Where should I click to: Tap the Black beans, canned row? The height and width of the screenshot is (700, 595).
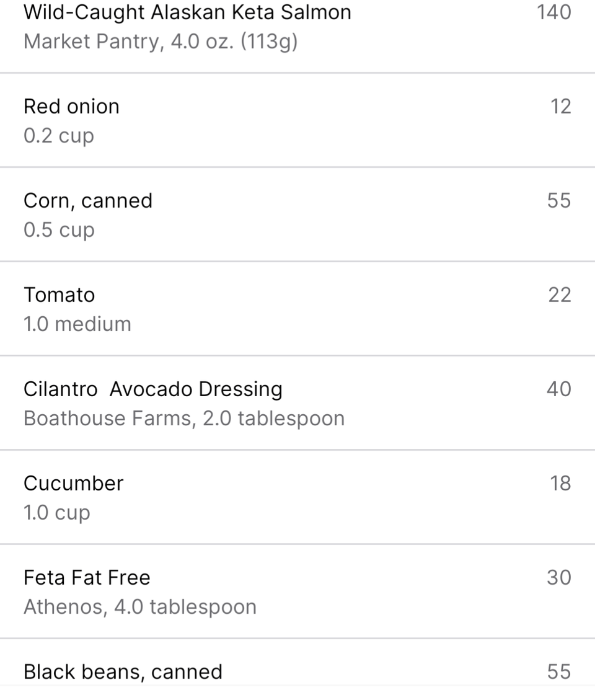coord(297,670)
